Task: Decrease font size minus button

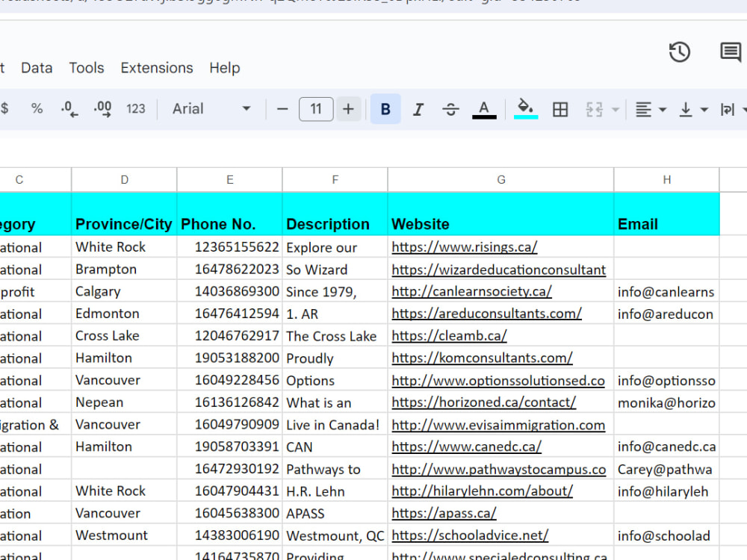Action: coord(282,109)
